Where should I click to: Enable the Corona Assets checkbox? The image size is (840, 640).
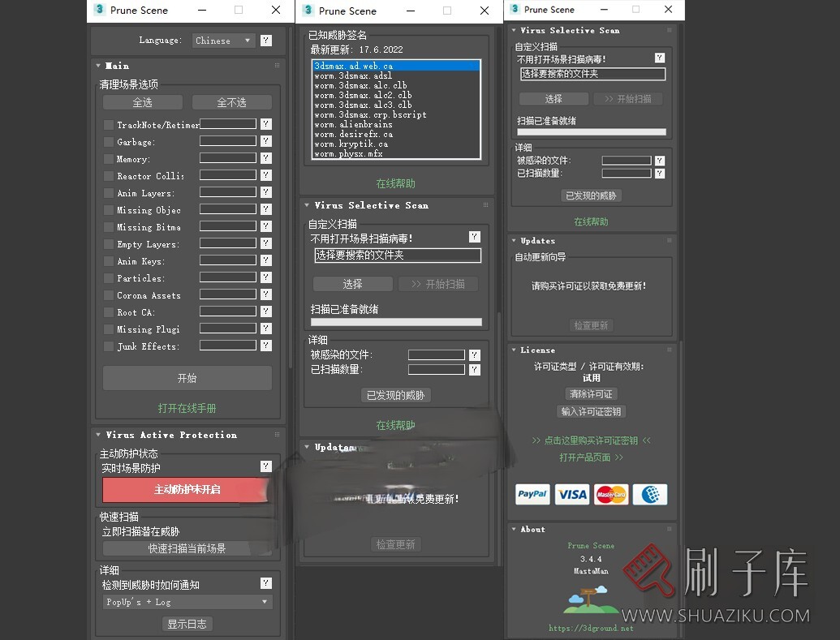click(x=109, y=295)
